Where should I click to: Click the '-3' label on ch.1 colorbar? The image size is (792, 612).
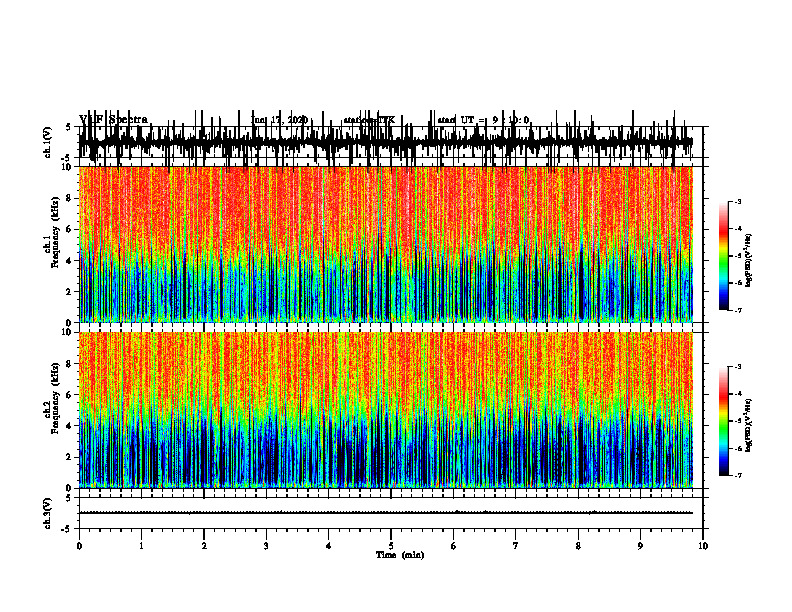(738, 201)
